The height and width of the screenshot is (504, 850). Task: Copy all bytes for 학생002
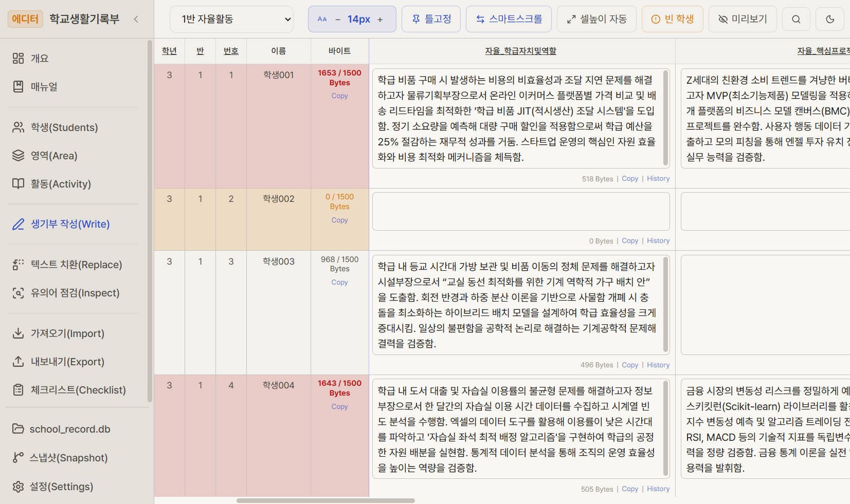(339, 220)
